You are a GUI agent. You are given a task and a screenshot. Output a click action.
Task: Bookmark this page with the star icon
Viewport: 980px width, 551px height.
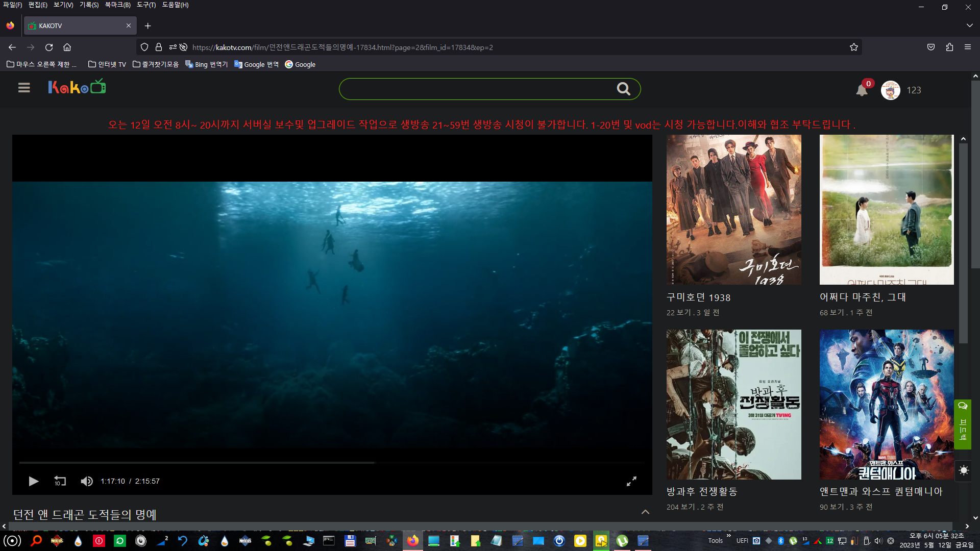click(854, 47)
